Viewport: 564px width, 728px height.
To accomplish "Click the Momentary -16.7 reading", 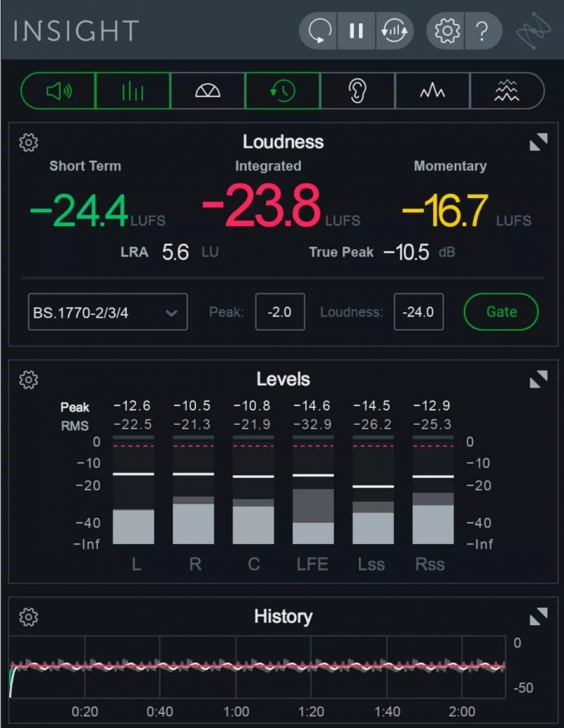I will pyautogui.click(x=445, y=210).
